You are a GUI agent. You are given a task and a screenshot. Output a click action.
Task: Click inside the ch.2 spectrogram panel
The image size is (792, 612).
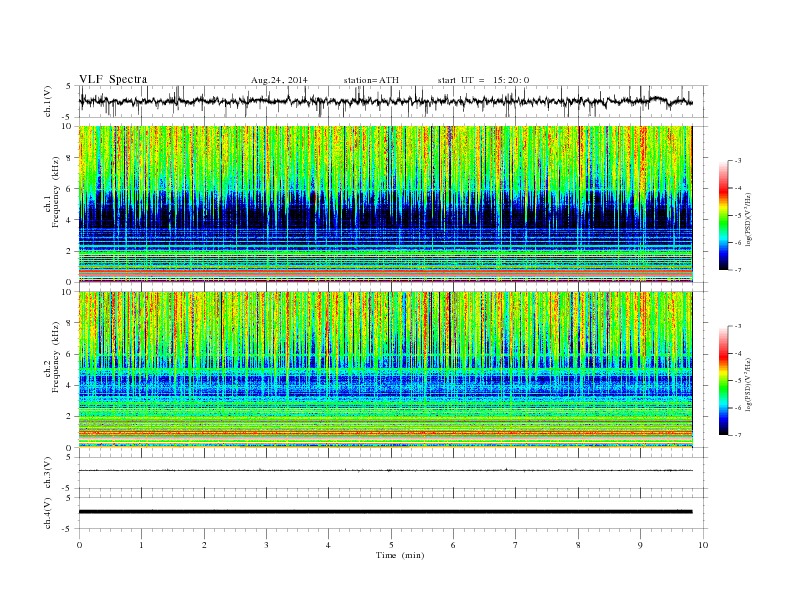tap(385, 370)
